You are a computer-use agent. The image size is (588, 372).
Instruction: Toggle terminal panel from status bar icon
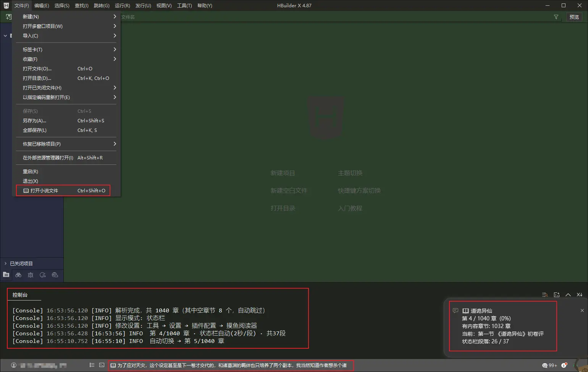tap(102, 365)
